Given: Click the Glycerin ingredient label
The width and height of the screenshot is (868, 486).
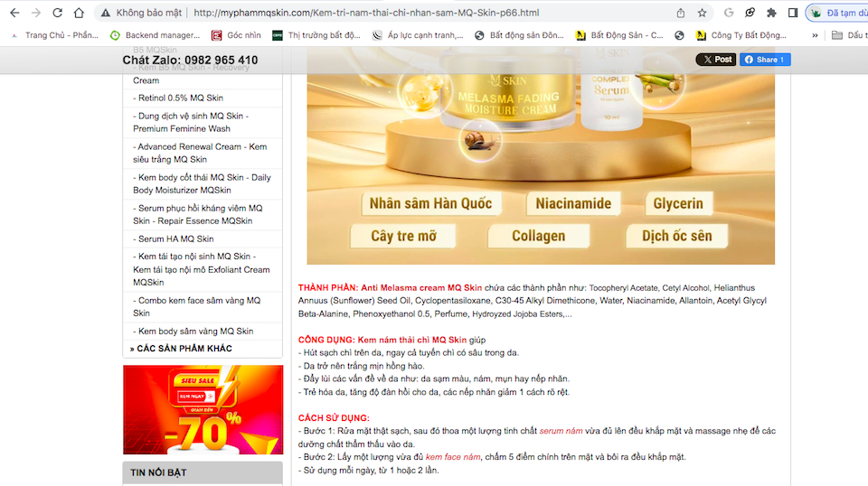Looking at the screenshot, I should point(678,203).
